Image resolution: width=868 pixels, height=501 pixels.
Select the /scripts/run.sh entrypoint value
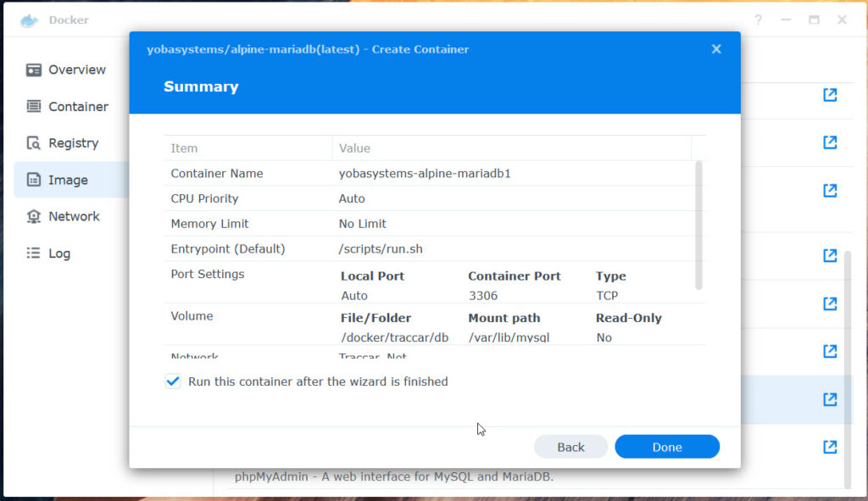point(381,249)
